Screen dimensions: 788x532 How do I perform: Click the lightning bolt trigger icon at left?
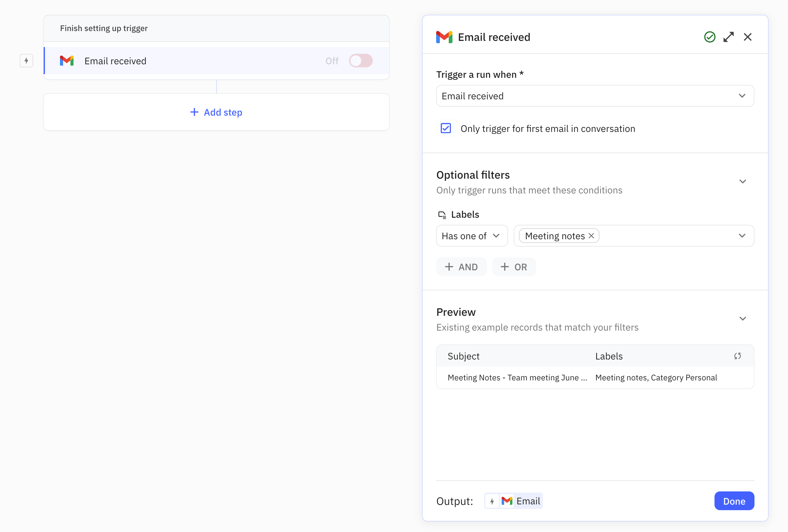tap(26, 61)
